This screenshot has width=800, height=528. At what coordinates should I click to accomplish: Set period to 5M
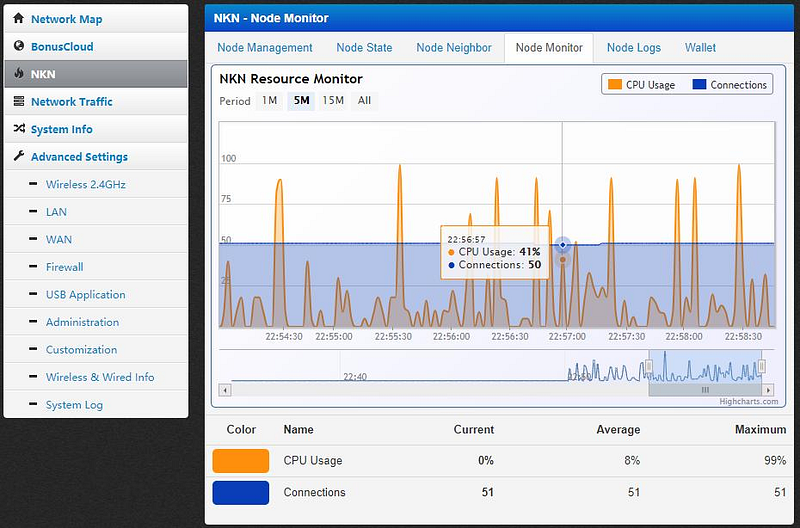point(301,100)
